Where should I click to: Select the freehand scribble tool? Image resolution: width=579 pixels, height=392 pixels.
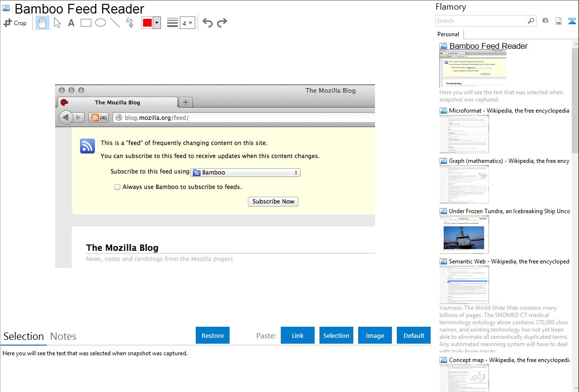[x=130, y=23]
